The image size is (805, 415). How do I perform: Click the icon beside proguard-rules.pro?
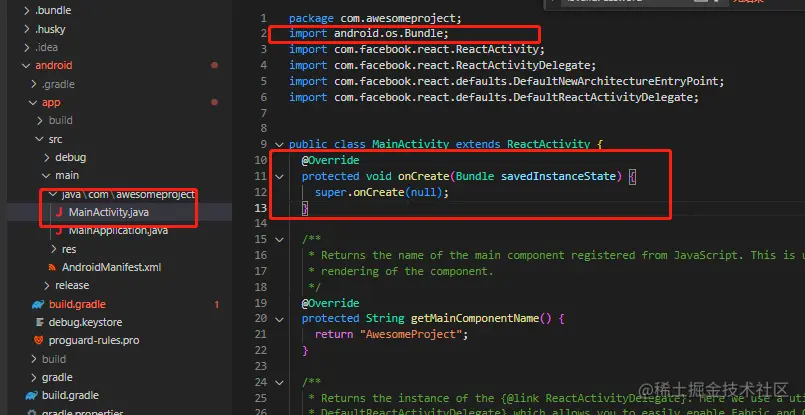[x=38, y=341]
